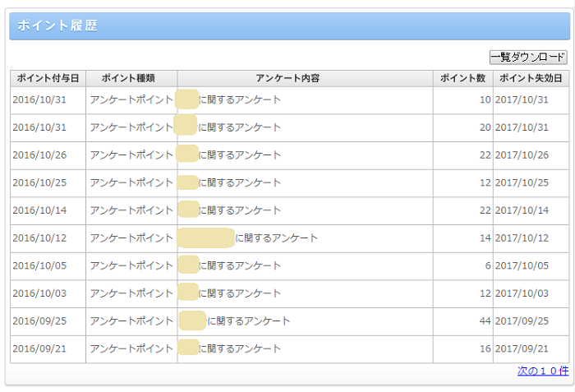Select the point value 10 cell
The width and height of the screenshot is (575, 392).
click(484, 99)
